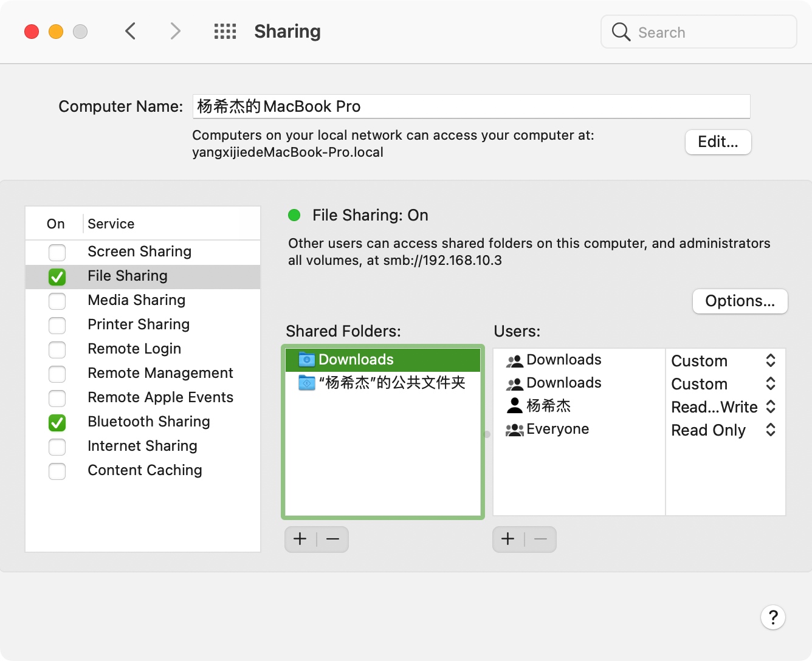
Task: Select Bluetooth Sharing service label
Action: (x=149, y=422)
